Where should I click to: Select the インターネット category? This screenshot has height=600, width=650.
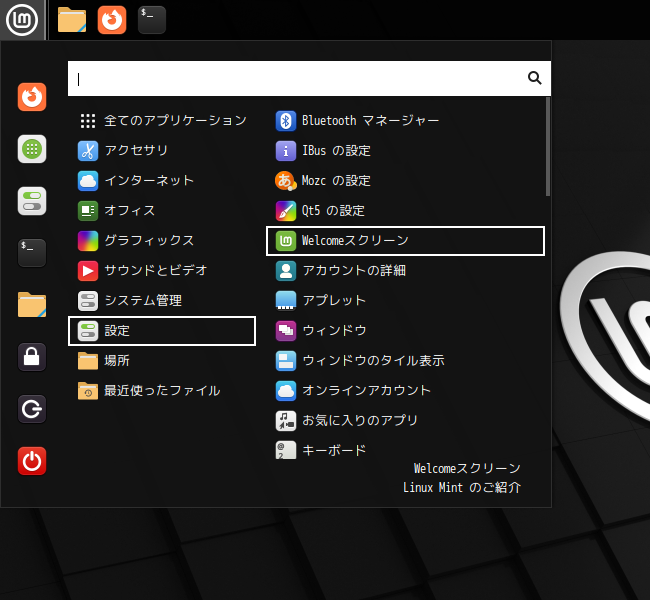coord(162,181)
